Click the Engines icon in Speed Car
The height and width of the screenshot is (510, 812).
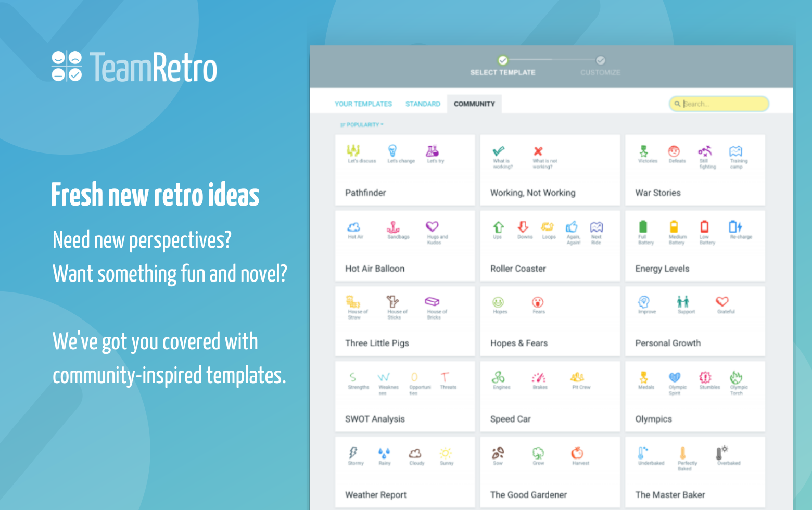click(x=498, y=377)
